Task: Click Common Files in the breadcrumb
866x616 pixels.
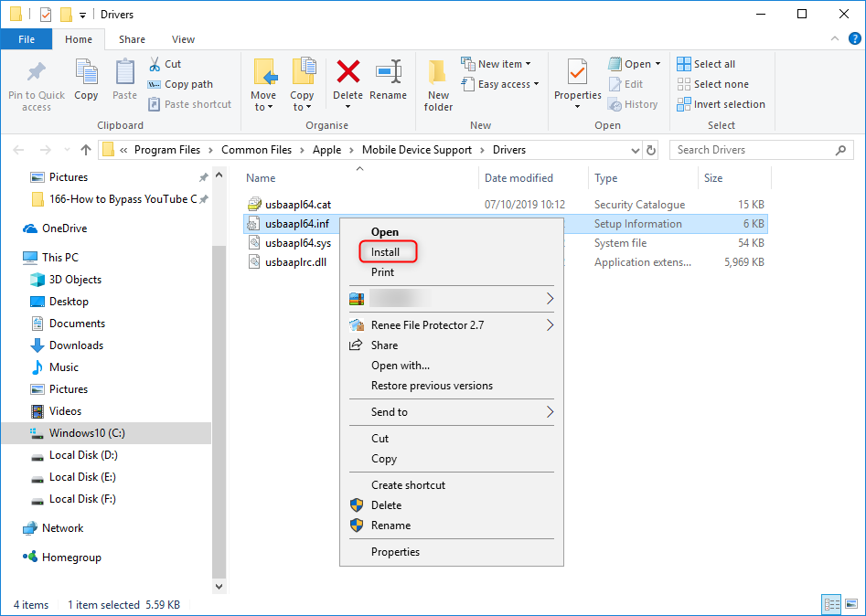Action: (256, 150)
